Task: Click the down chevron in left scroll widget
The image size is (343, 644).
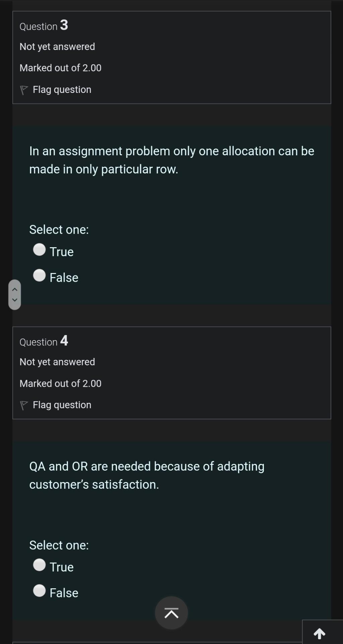Action: 15,300
